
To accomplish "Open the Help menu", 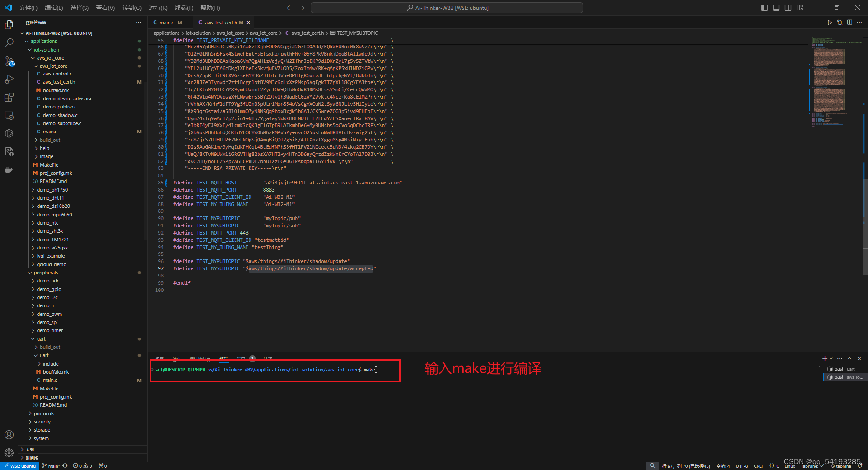I will (210, 8).
